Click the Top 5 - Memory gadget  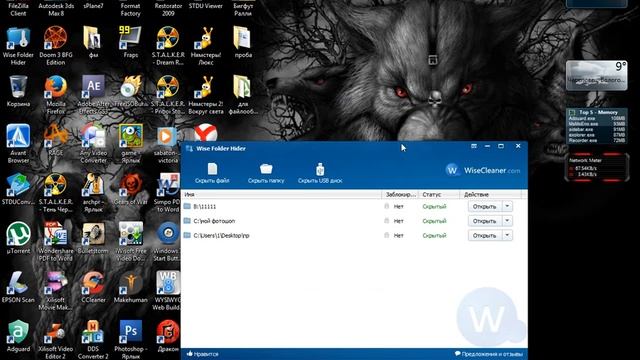(596, 126)
